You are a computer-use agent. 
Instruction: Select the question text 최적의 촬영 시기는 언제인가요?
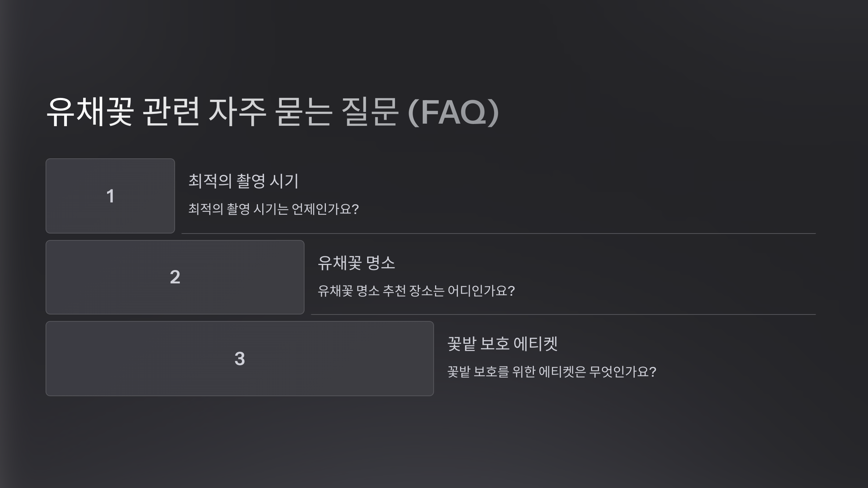click(273, 209)
